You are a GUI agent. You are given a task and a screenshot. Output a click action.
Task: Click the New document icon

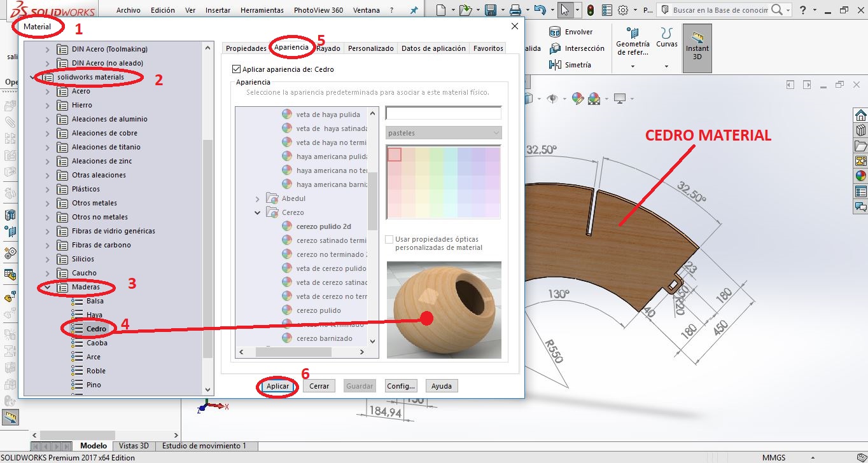[x=442, y=10]
